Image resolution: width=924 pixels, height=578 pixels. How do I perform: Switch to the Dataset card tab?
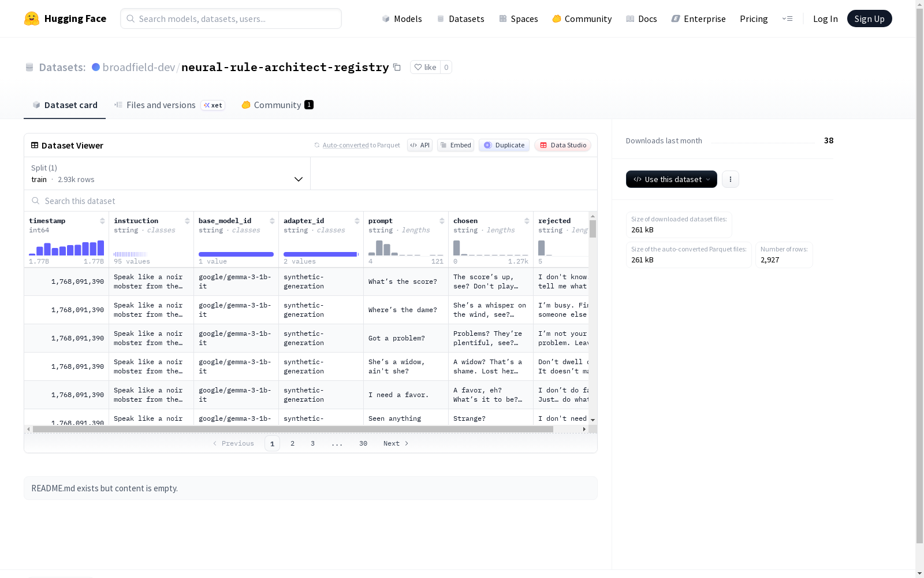(x=65, y=105)
